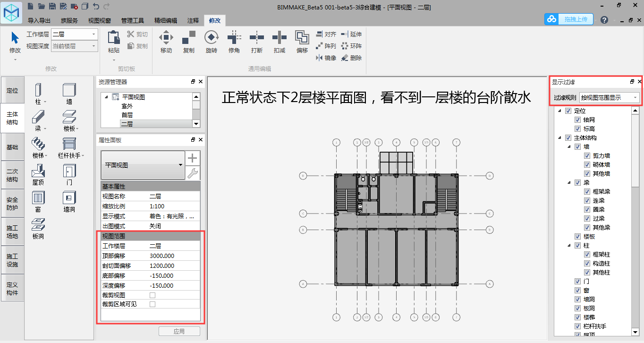Select the 旋转 (rotate) tool

pyautogui.click(x=212, y=42)
